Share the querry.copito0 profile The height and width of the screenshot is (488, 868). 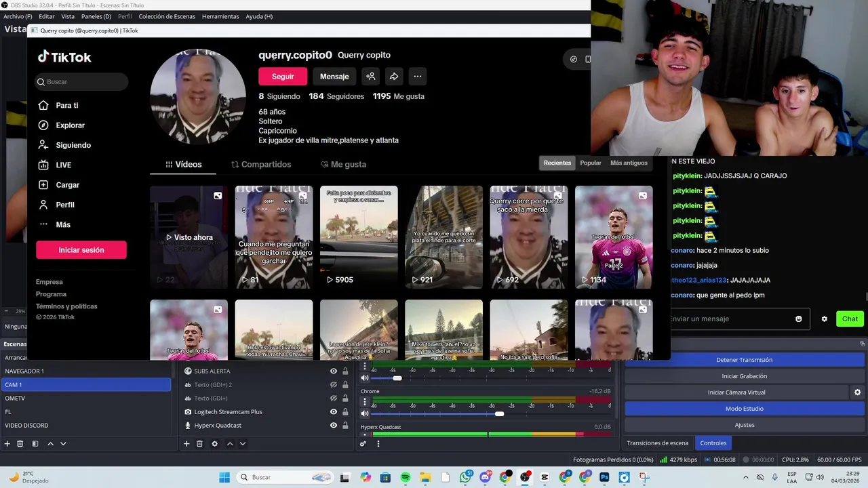394,77
